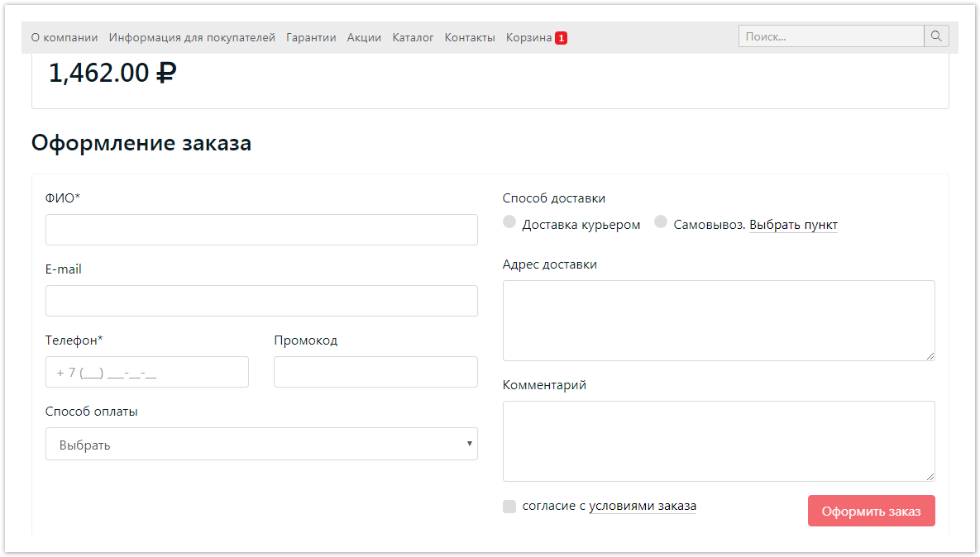Navigate to Каталог
The height and width of the screenshot is (557, 980).
(x=413, y=37)
